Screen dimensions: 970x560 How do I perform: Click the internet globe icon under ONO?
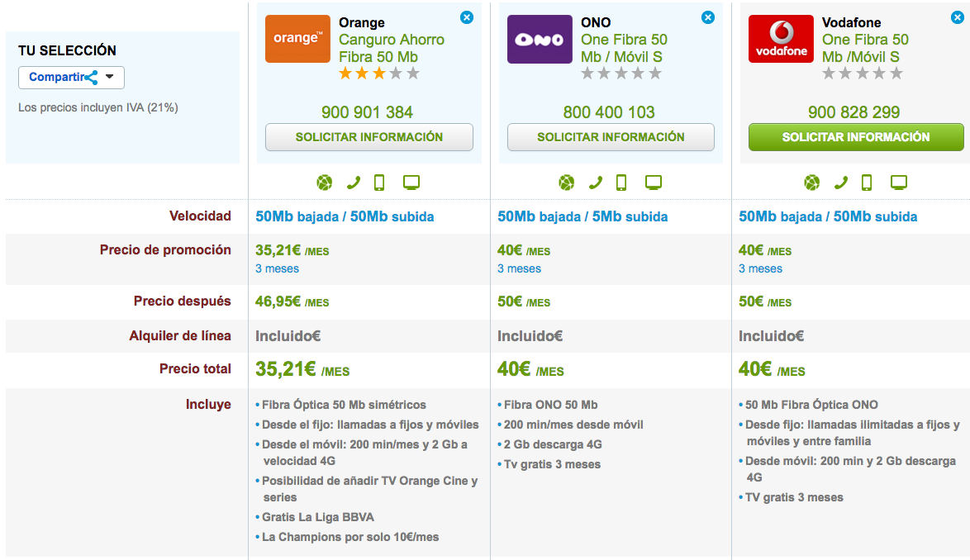point(566,183)
